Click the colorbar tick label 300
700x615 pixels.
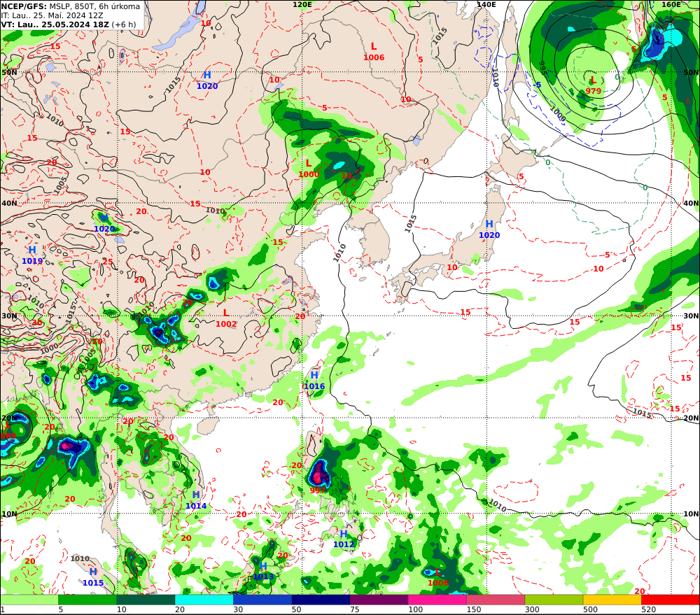click(532, 609)
